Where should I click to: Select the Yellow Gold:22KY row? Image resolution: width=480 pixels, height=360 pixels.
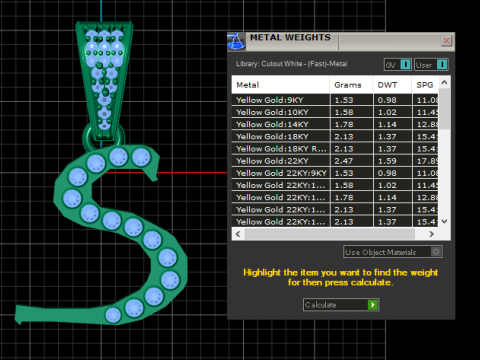point(335,161)
